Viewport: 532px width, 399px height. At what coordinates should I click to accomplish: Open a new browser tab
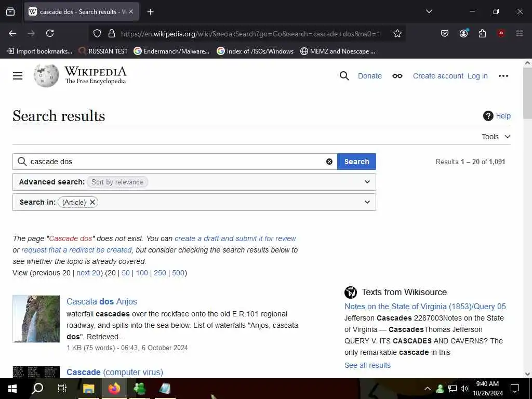point(150,12)
